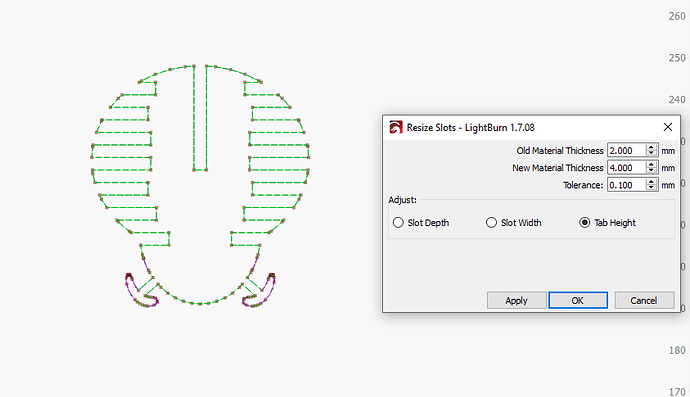Click the Old Material Thickness value field
This screenshot has width=690, height=397.
[x=627, y=151]
